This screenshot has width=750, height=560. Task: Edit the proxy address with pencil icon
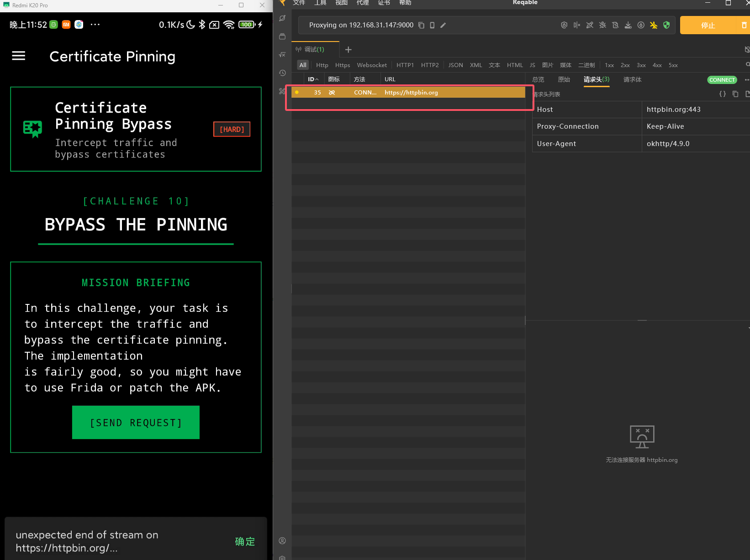coord(443,25)
